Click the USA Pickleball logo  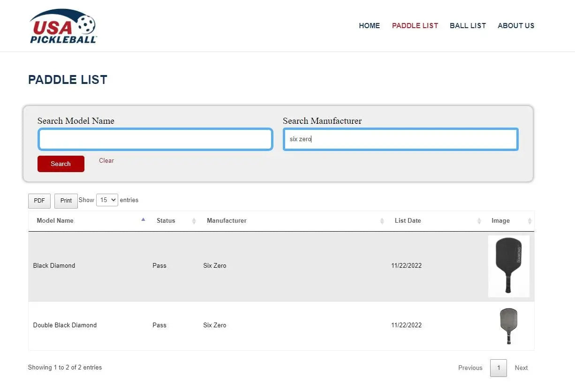(63, 26)
